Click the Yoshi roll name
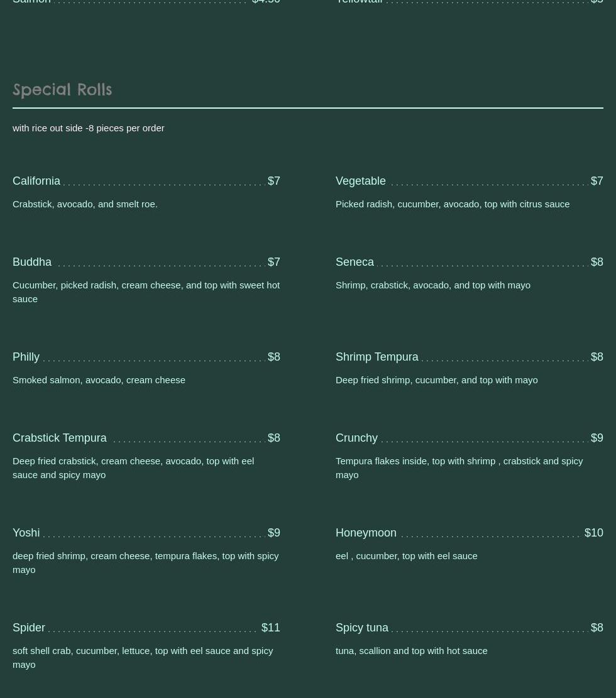This screenshot has height=698, width=616. (x=26, y=533)
